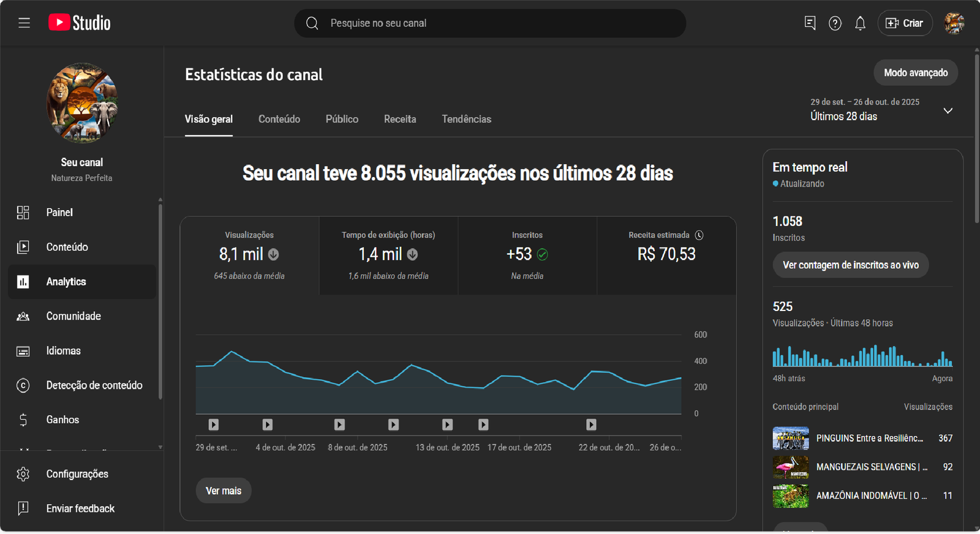Switch to the Conteúdo analytics tab
The width and height of the screenshot is (980, 534).
tap(279, 119)
